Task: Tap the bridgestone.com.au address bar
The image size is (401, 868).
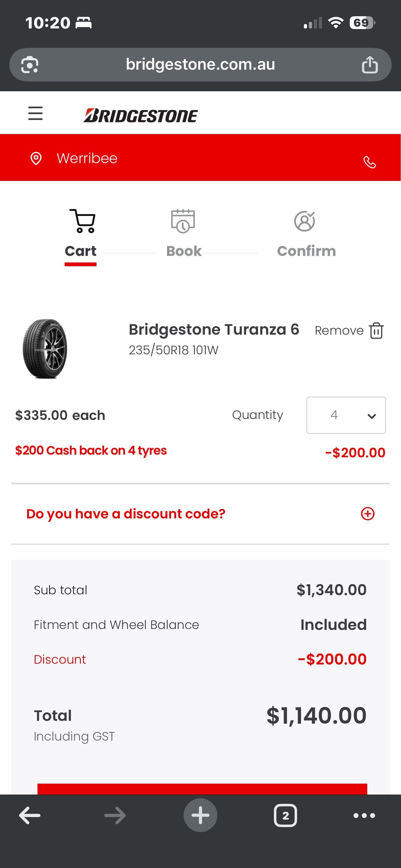Action: coord(200,64)
